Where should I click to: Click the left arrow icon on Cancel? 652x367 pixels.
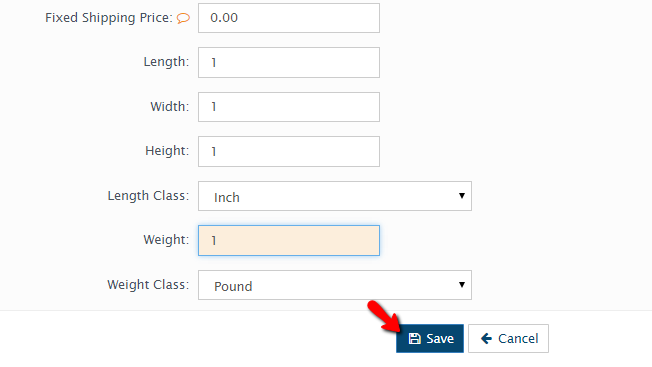click(487, 339)
